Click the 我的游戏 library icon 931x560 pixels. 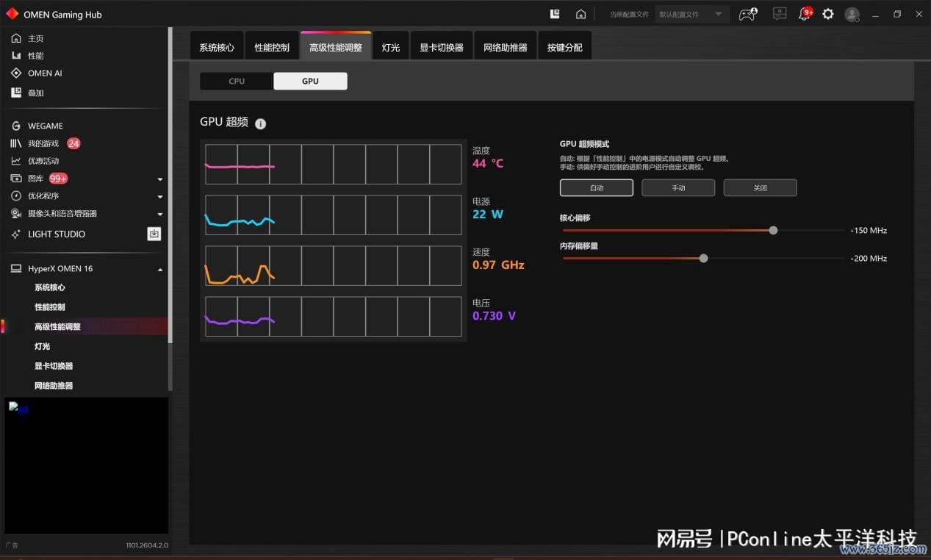pyautogui.click(x=16, y=143)
